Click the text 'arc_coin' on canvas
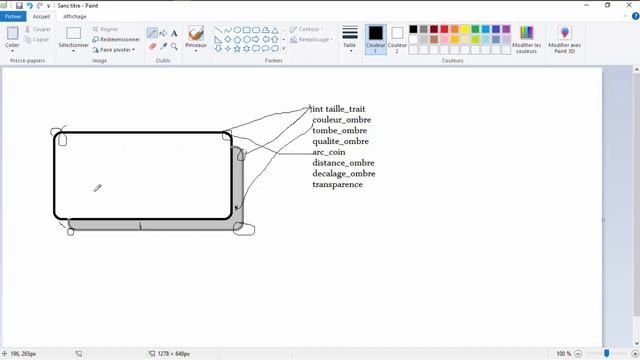The image size is (640, 360). [x=329, y=152]
